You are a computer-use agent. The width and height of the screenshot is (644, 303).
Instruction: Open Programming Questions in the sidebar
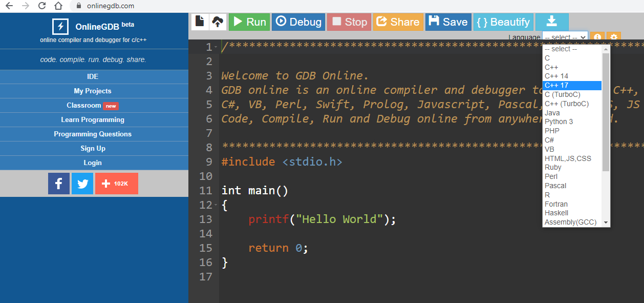click(x=93, y=134)
